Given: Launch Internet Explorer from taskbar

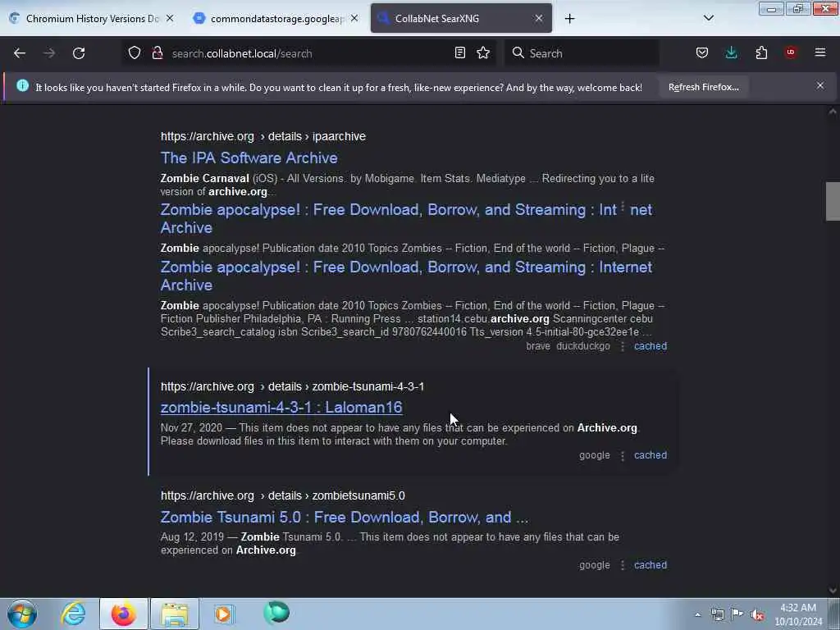Looking at the screenshot, I should [73, 614].
